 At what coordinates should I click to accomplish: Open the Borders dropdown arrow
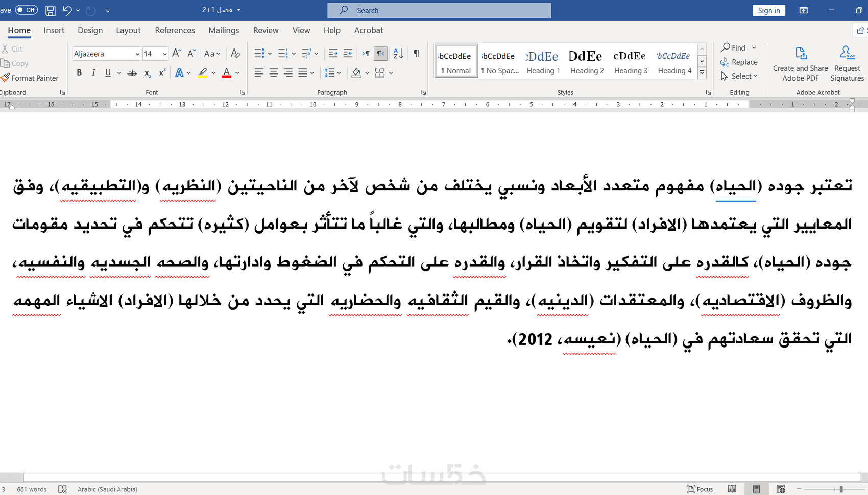(391, 73)
